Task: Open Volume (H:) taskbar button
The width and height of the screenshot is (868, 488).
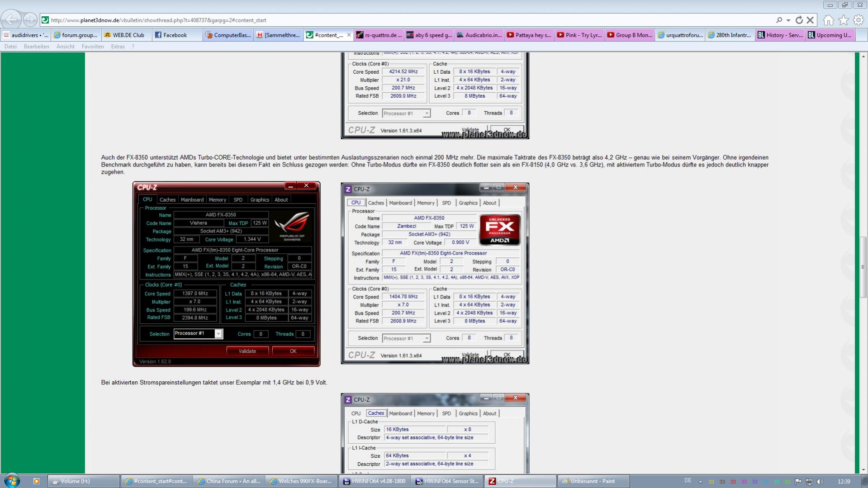Action: point(84,481)
